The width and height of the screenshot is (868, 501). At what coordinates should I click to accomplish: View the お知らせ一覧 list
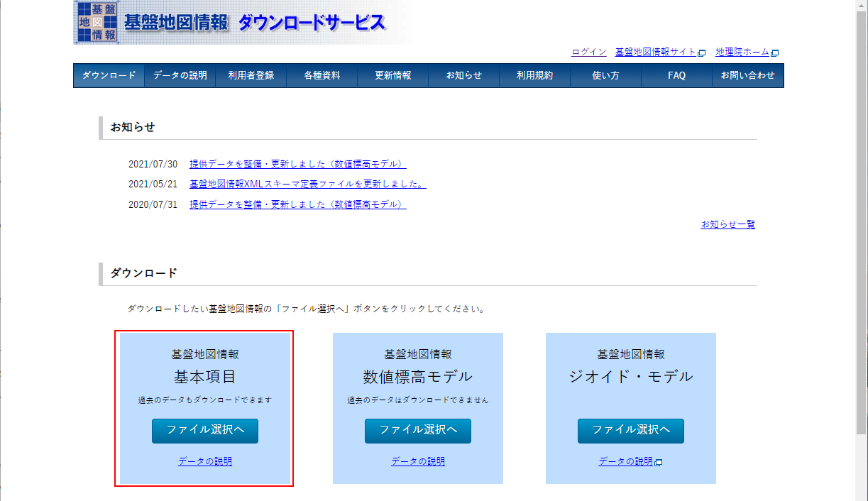(x=727, y=224)
